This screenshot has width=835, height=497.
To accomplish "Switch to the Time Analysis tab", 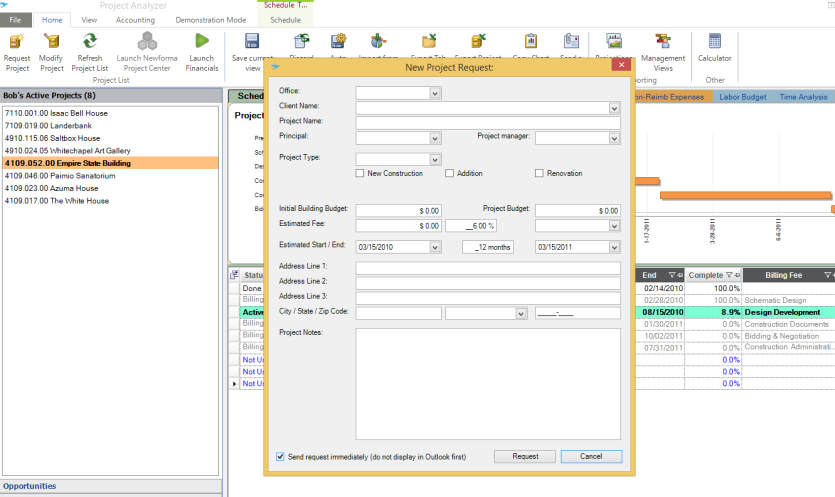I will pos(803,97).
